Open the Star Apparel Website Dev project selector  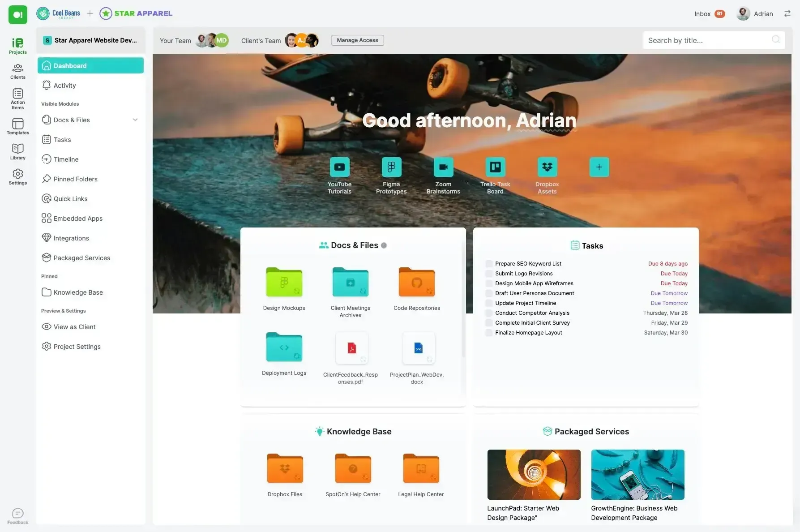pyautogui.click(x=91, y=40)
